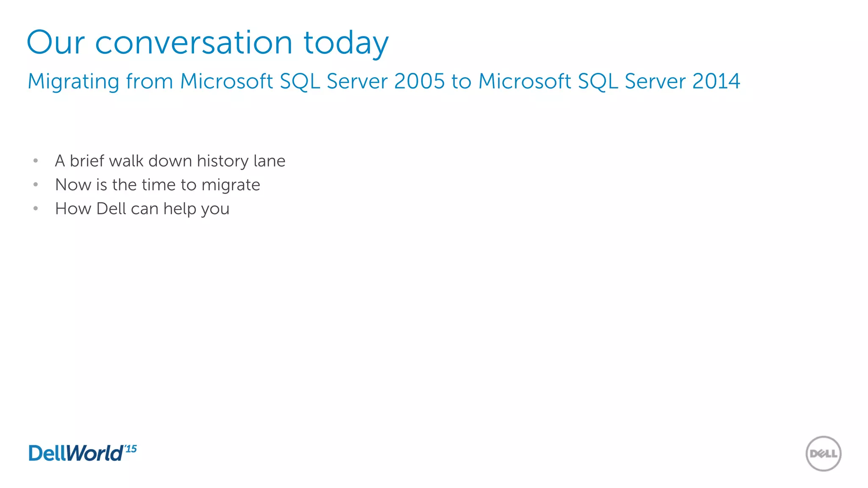Click the year '2005' in the subtitle
868x488 pixels.
click(x=419, y=81)
